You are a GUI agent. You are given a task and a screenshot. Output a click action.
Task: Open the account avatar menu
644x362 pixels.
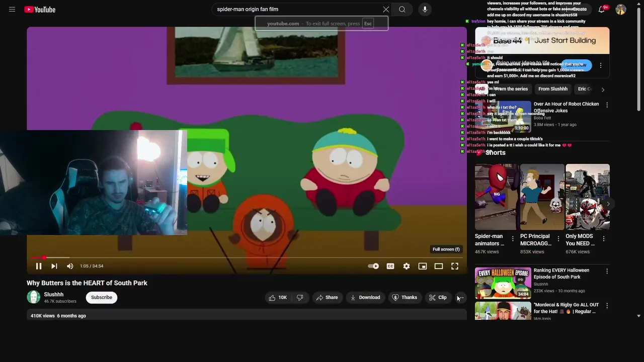coord(621,10)
